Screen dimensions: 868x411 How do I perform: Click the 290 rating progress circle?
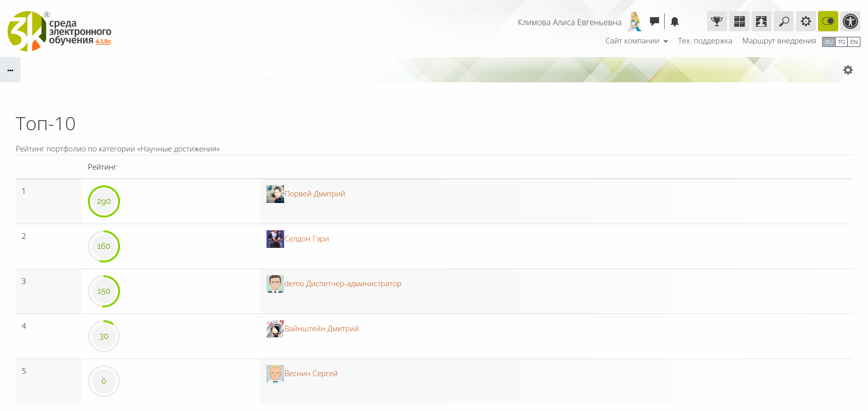104,201
